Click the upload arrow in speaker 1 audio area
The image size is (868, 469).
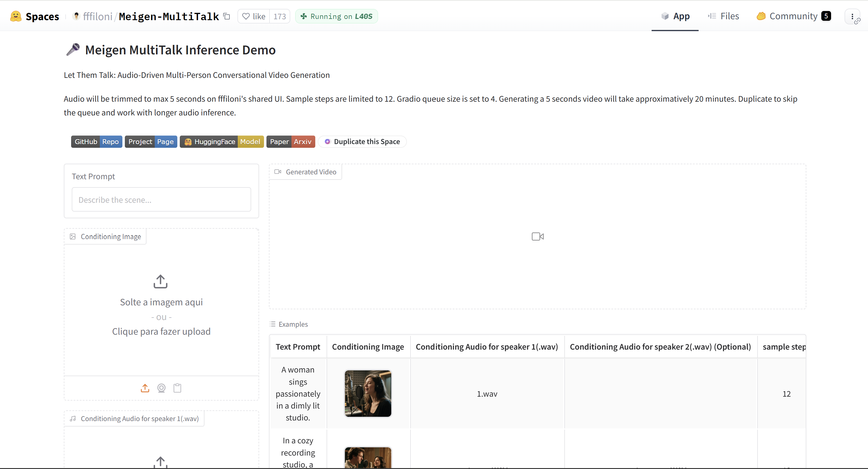pyautogui.click(x=161, y=462)
